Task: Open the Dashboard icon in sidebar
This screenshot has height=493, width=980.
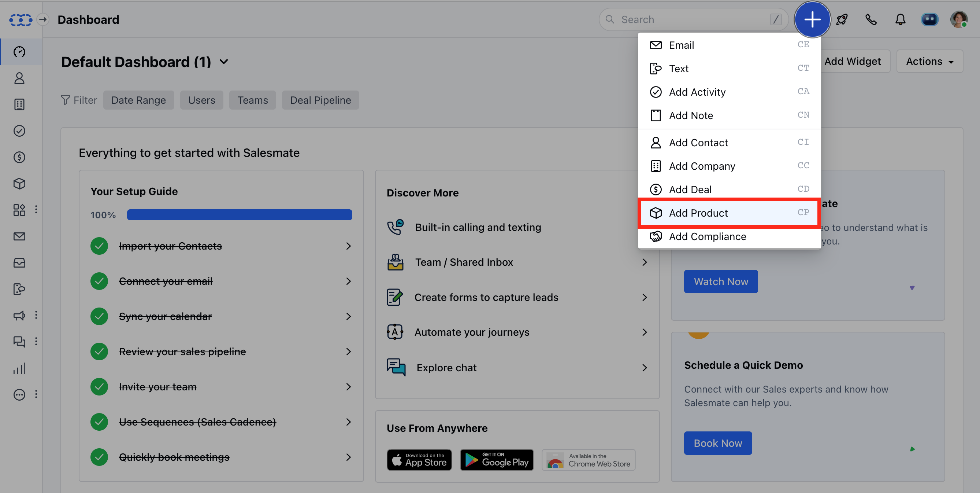Action: (x=19, y=52)
